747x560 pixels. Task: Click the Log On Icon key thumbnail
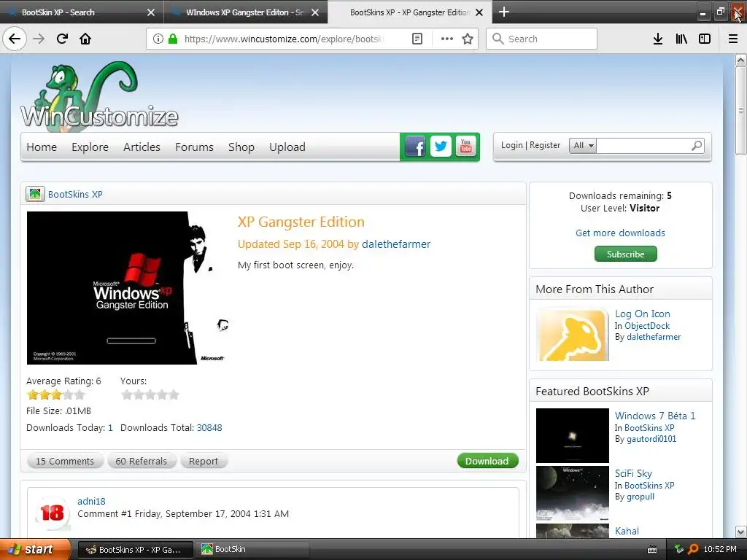[573, 335]
